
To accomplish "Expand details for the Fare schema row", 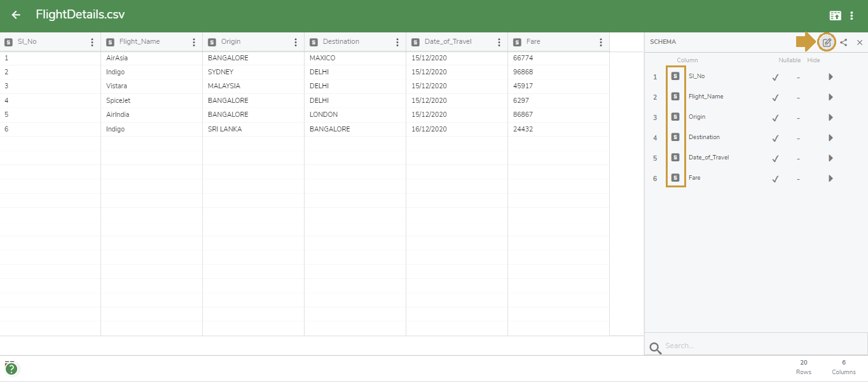I will 830,178.
